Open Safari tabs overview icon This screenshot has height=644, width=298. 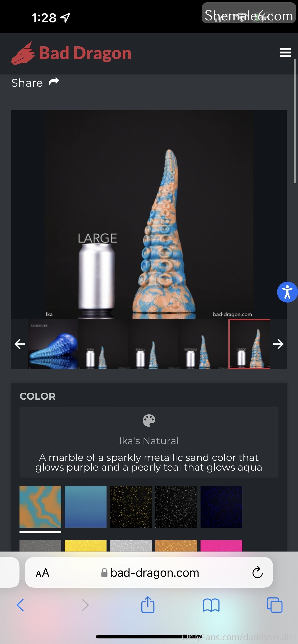pos(275,605)
